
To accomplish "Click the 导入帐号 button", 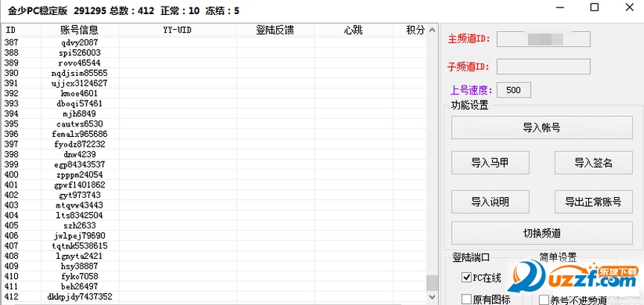I will coord(542,128).
